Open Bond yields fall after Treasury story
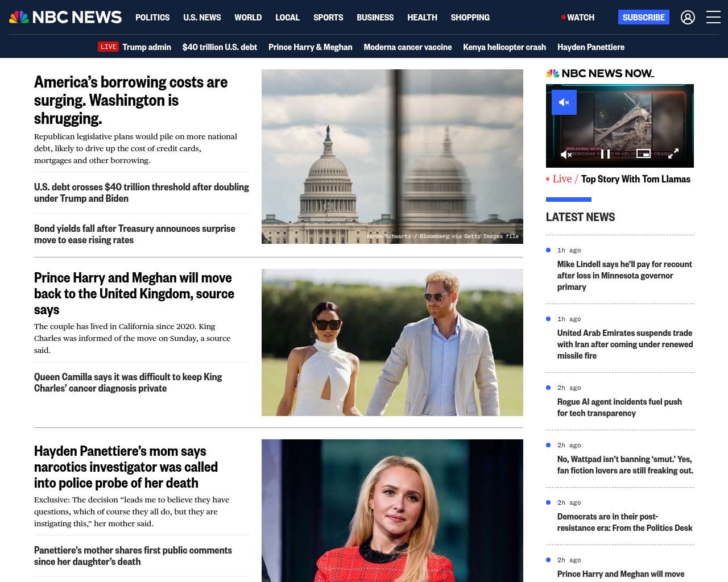This screenshot has height=582, width=728. (x=135, y=234)
